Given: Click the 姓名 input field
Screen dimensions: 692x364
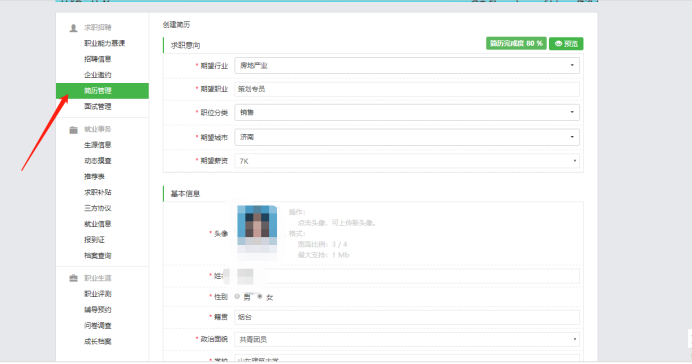Looking at the screenshot, I should (x=407, y=276).
